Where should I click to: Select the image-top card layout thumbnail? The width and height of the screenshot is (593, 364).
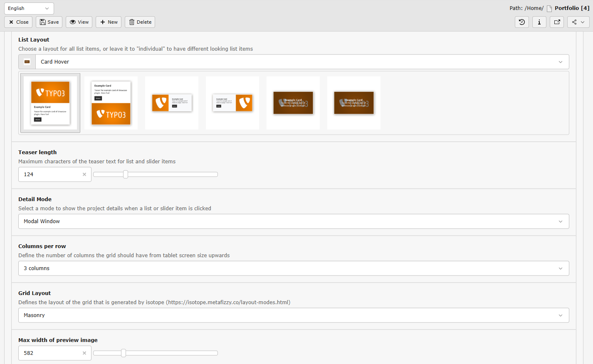click(x=50, y=103)
